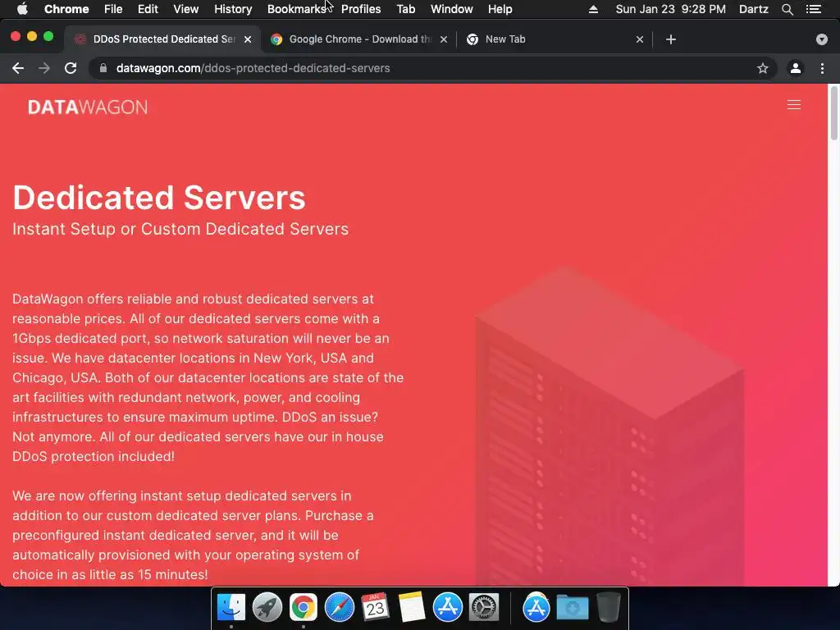840x630 pixels.
Task: Click the eject icon in menu bar
Action: 593,9
